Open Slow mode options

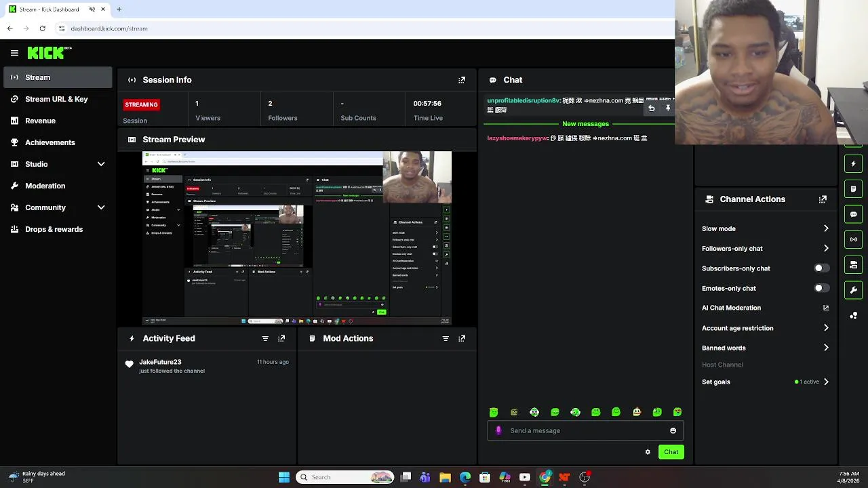coord(765,228)
